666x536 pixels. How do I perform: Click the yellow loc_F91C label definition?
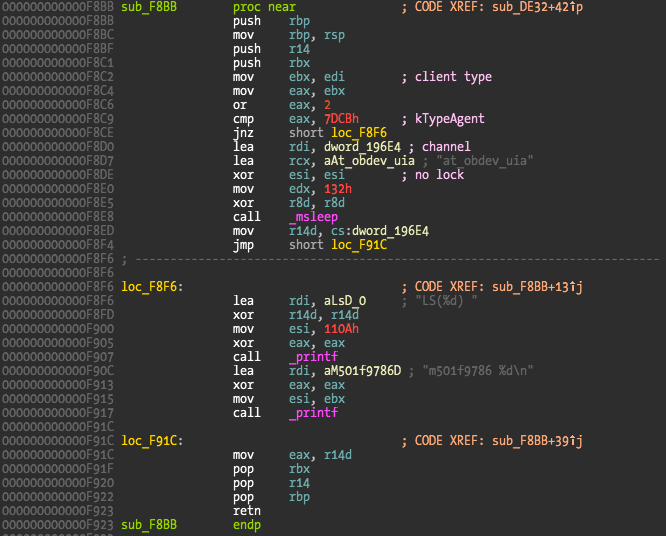[x=145, y=440]
